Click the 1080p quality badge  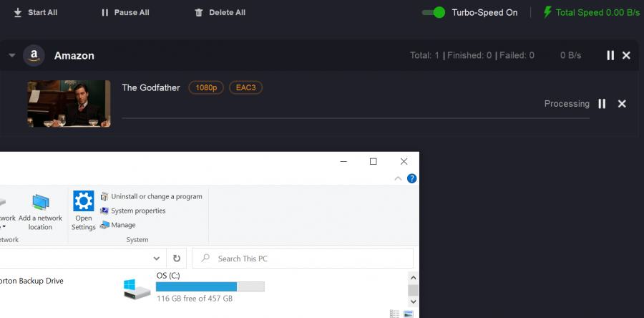click(x=206, y=87)
